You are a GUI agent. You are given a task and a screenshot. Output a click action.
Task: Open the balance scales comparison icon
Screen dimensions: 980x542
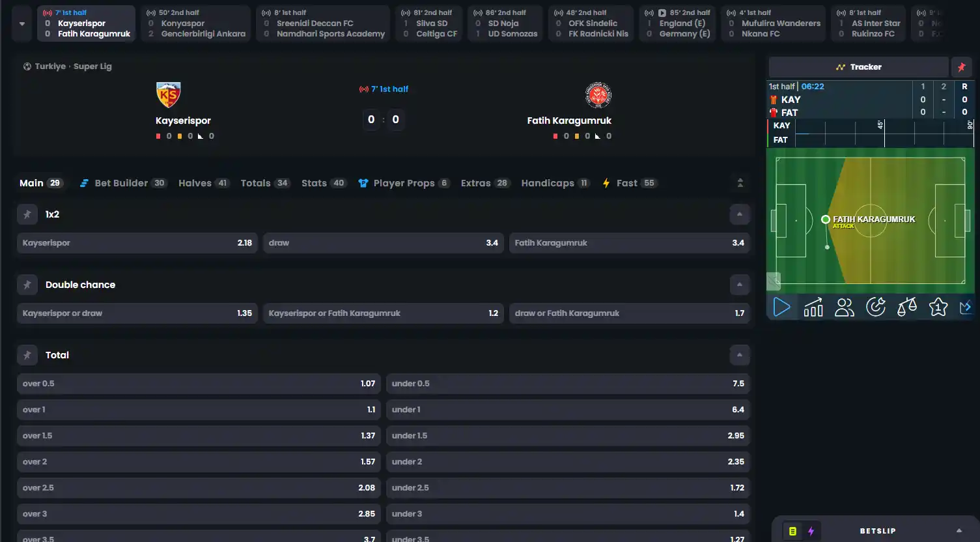[907, 307]
